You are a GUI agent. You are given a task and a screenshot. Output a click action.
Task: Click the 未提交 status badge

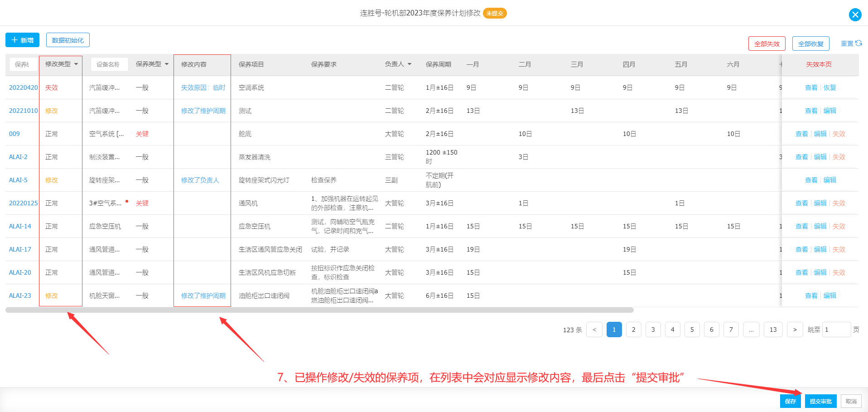[x=495, y=14]
